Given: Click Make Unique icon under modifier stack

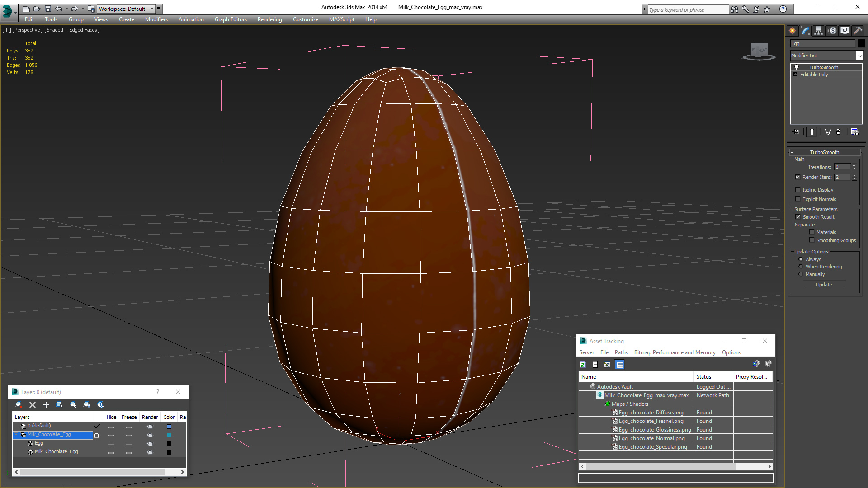Looking at the screenshot, I should click(828, 132).
